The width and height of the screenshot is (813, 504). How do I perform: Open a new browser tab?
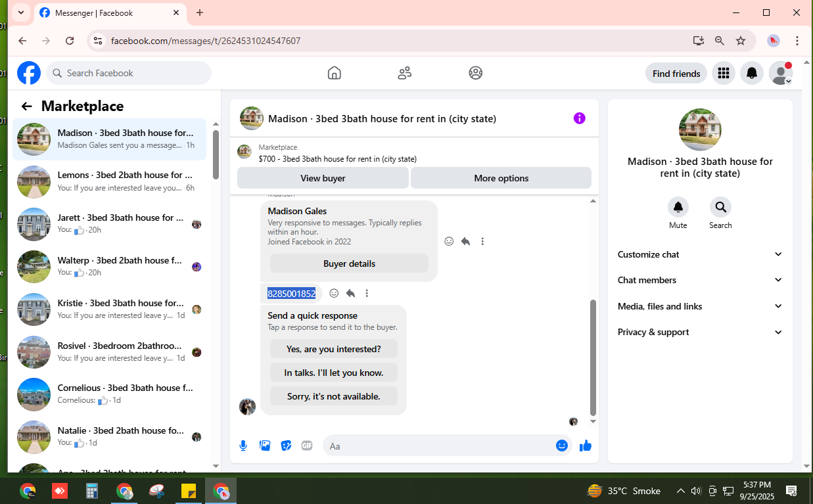click(200, 12)
